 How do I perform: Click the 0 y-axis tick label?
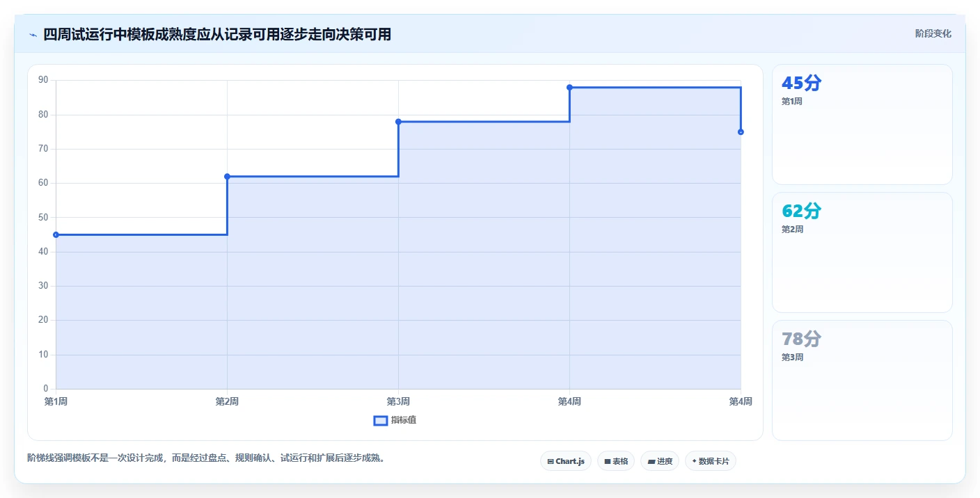tap(46, 389)
